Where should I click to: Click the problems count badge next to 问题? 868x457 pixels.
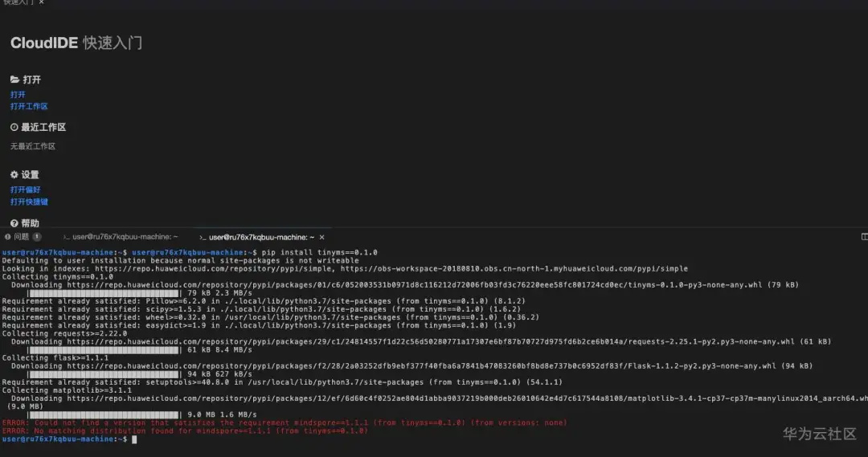pyautogui.click(x=37, y=237)
